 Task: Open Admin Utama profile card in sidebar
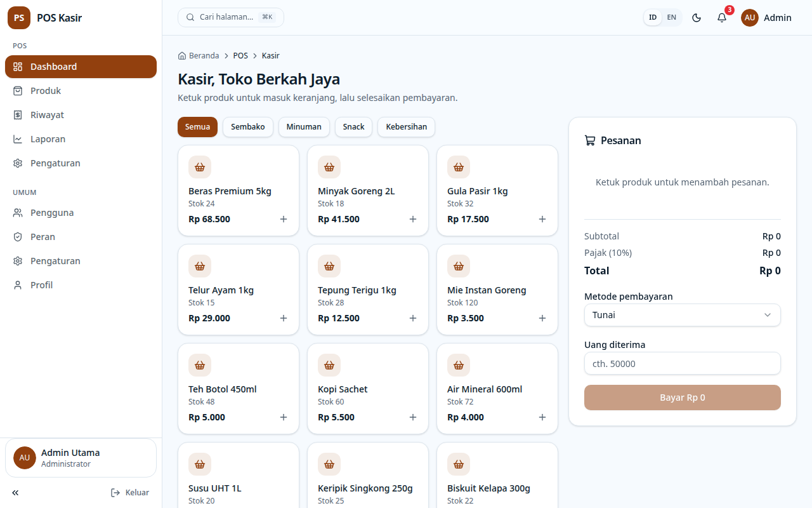(81, 458)
